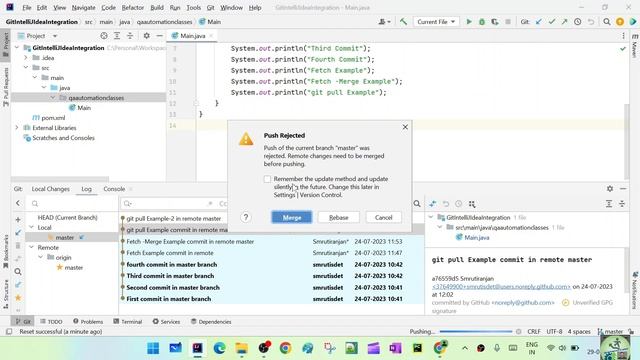Click the star favorite icon in Git sidebar
640x360 pixels.
click(18, 298)
